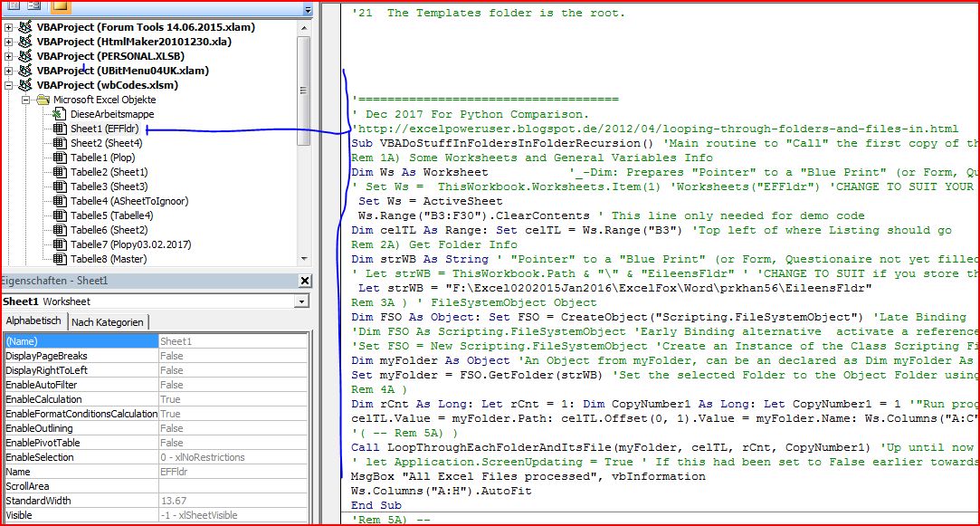The height and width of the screenshot is (526, 980).
Task: Collapse the wbCodes.xlsm project node
Action: tap(8, 85)
